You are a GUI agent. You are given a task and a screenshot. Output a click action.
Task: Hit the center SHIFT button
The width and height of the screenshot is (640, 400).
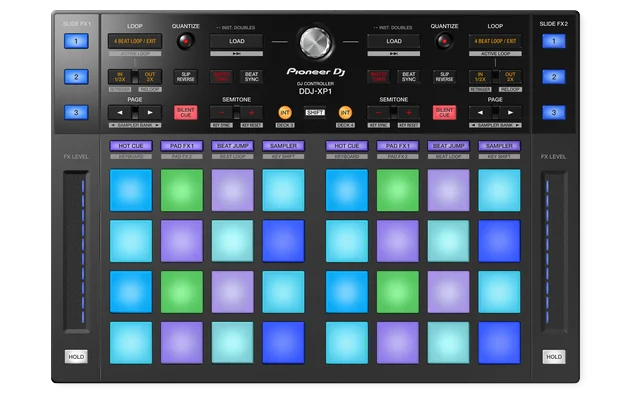pyautogui.click(x=315, y=113)
